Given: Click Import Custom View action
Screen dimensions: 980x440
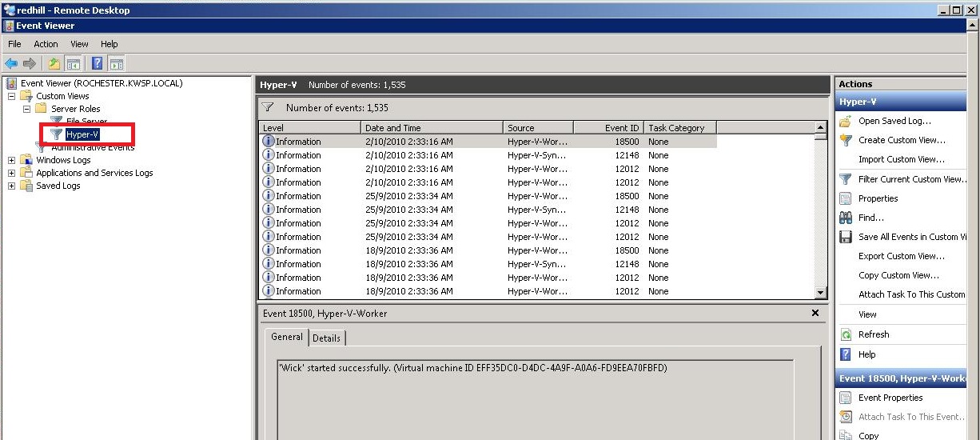Looking at the screenshot, I should tap(902, 159).
